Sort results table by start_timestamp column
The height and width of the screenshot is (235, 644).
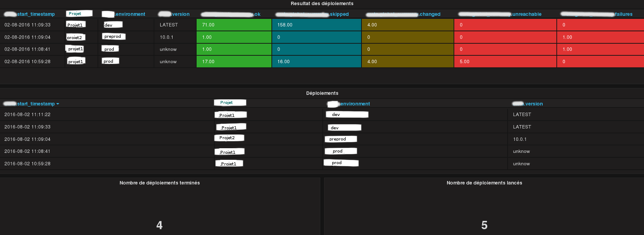click(29, 14)
